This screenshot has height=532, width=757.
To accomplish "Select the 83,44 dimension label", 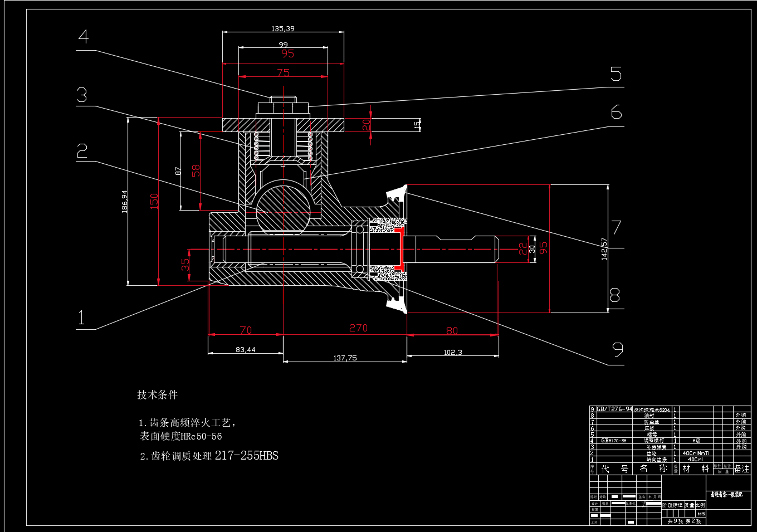I will (x=246, y=350).
